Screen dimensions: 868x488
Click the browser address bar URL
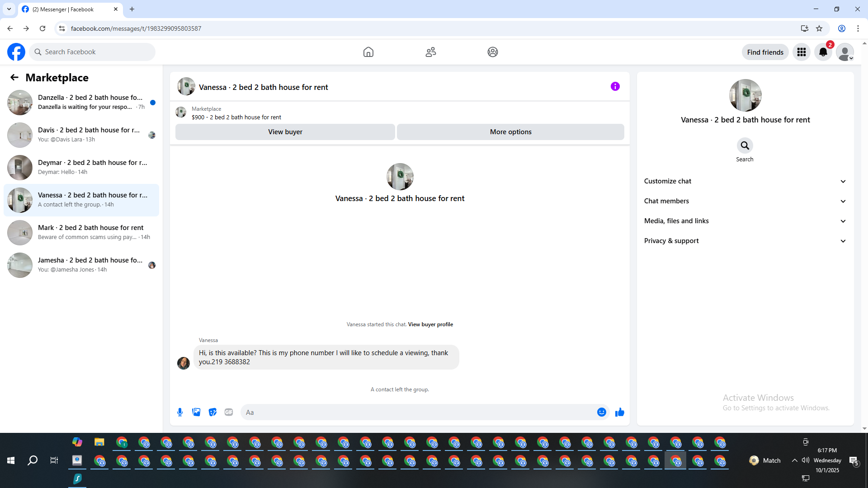136,28
